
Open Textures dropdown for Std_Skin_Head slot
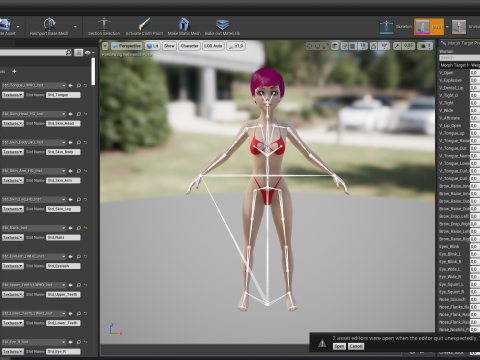coord(13,123)
